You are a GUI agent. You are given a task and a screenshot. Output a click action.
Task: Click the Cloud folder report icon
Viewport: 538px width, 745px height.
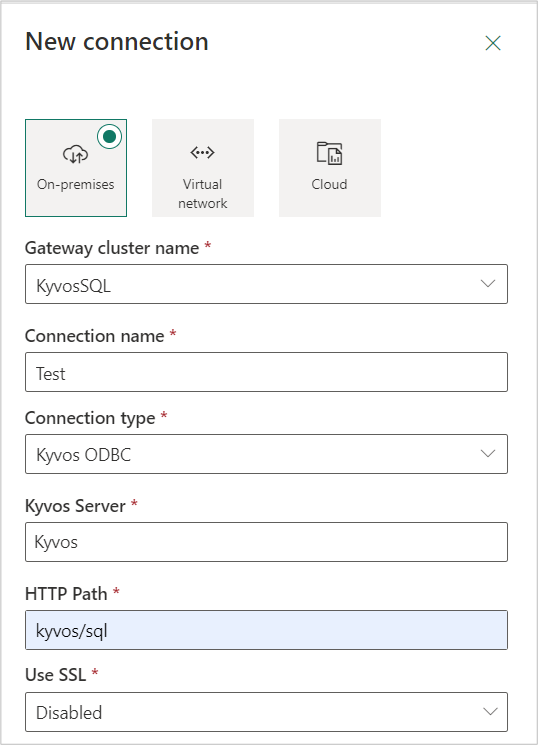point(329,153)
